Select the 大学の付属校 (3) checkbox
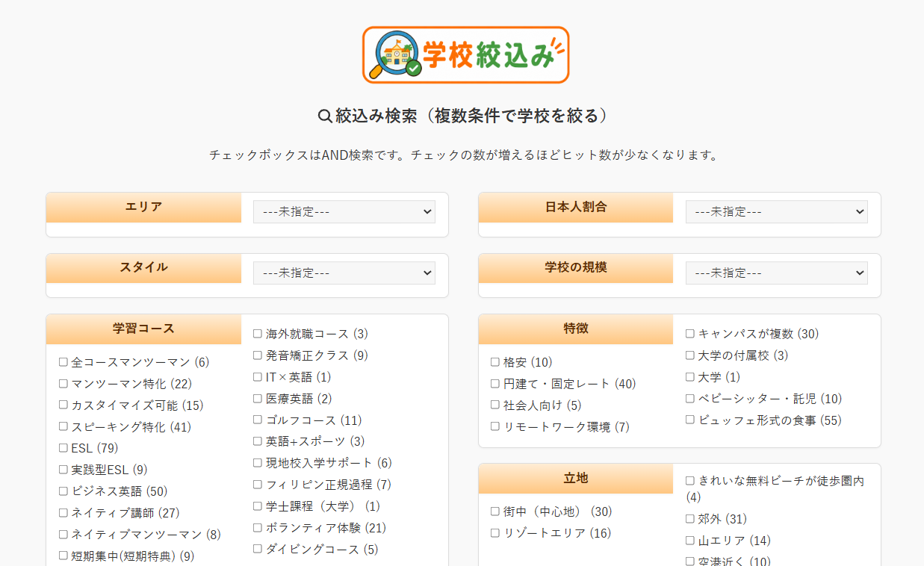The width and height of the screenshot is (924, 566). coord(690,355)
